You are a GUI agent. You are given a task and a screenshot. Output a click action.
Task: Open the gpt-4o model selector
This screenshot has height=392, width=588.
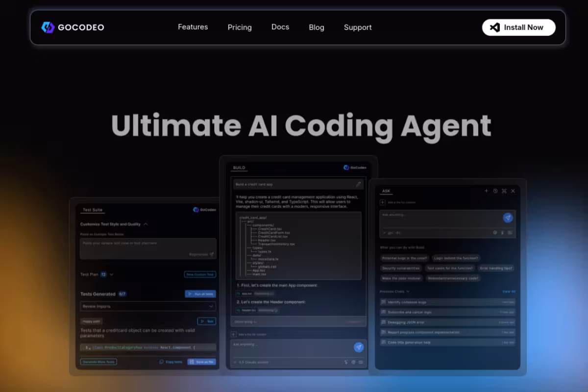pos(392,233)
